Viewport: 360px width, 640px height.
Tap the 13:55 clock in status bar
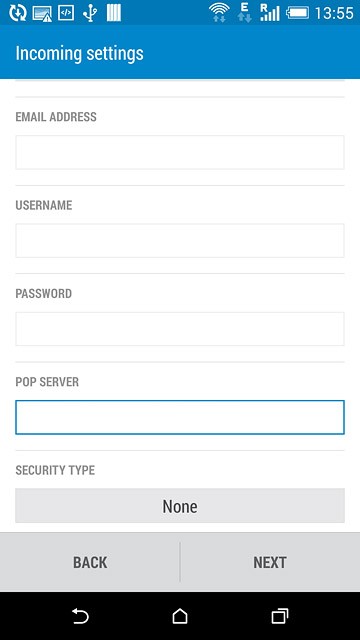point(334,13)
